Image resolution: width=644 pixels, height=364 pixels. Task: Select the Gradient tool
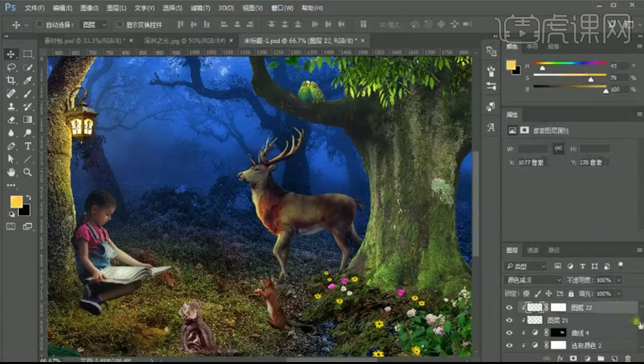[27, 120]
